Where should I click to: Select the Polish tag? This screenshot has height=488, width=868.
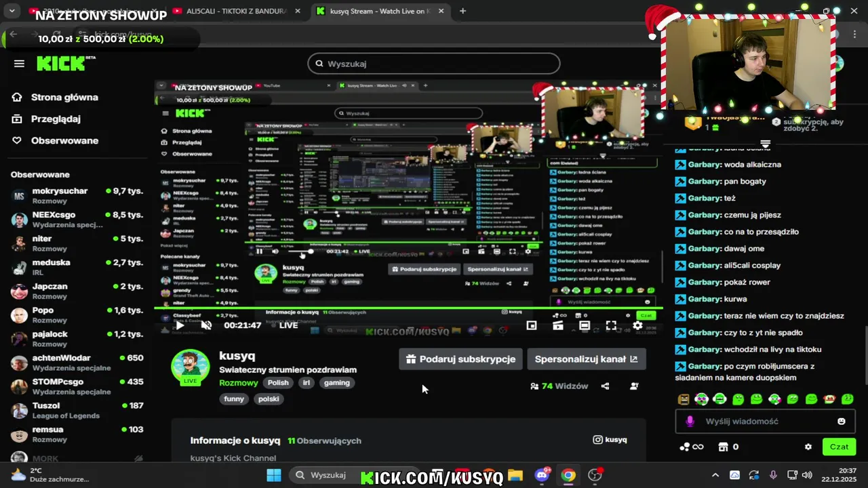pos(278,383)
